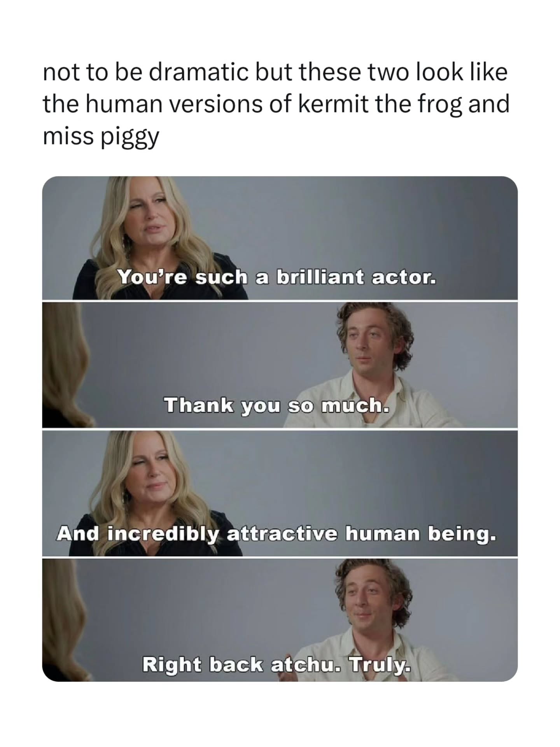This screenshot has width=560, height=747.
Task: Open the third panel with the smiling woman
Action: point(280,493)
